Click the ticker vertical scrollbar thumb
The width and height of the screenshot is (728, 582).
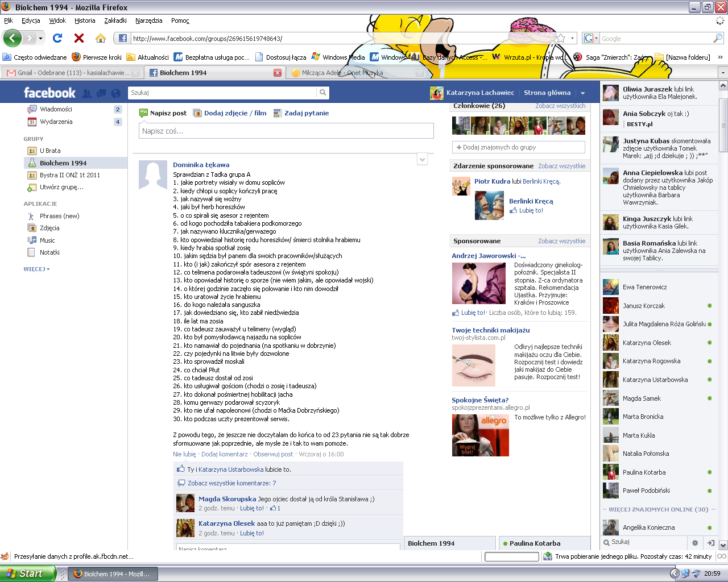click(x=723, y=125)
